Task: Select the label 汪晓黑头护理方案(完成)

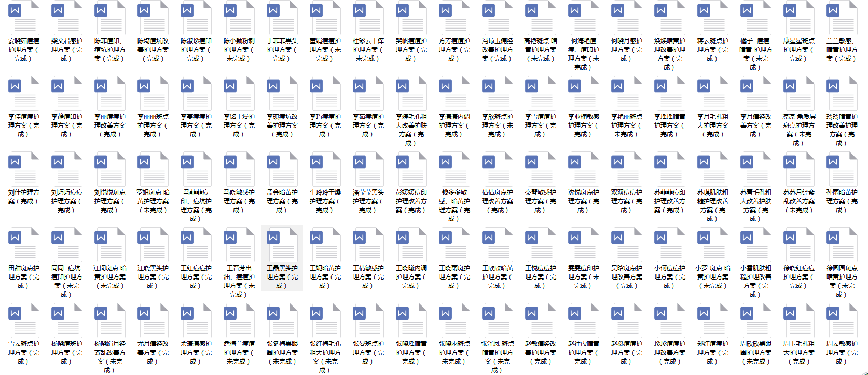Action: [153, 277]
